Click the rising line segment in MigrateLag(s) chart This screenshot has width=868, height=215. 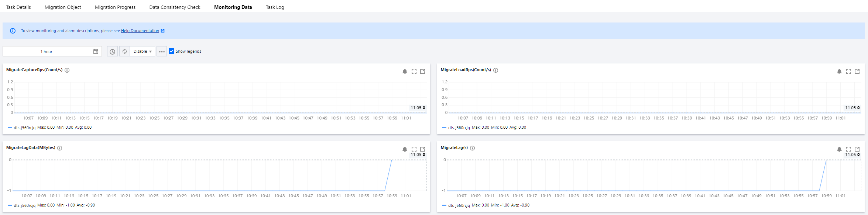pyautogui.click(x=823, y=175)
